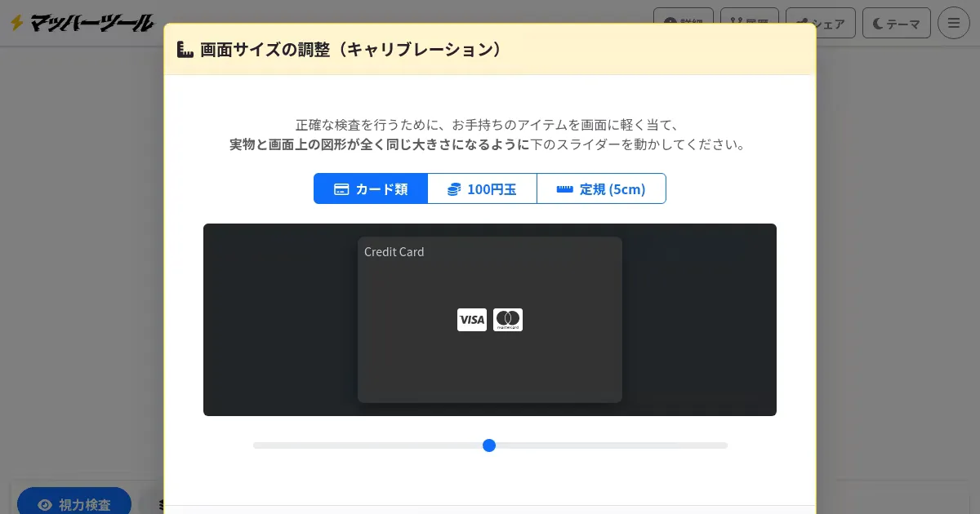Select the 定規 (5cm) tab
This screenshot has width=980, height=514.
[601, 189]
